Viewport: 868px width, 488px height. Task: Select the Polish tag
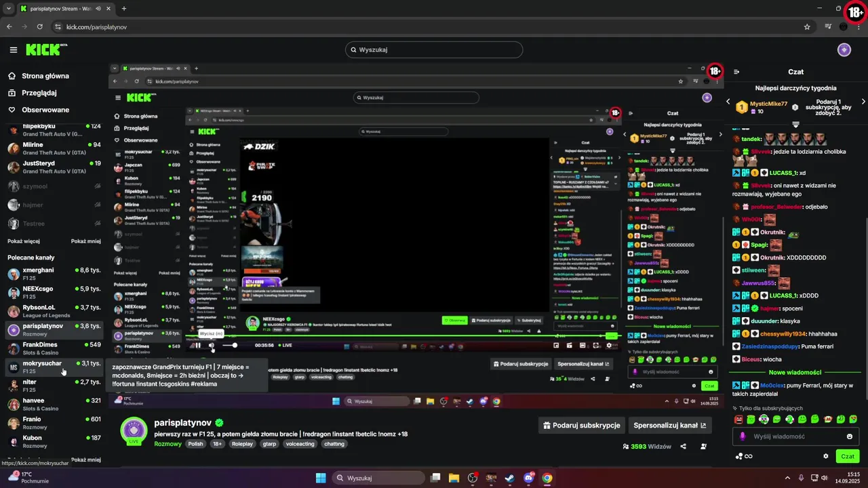coord(196,444)
